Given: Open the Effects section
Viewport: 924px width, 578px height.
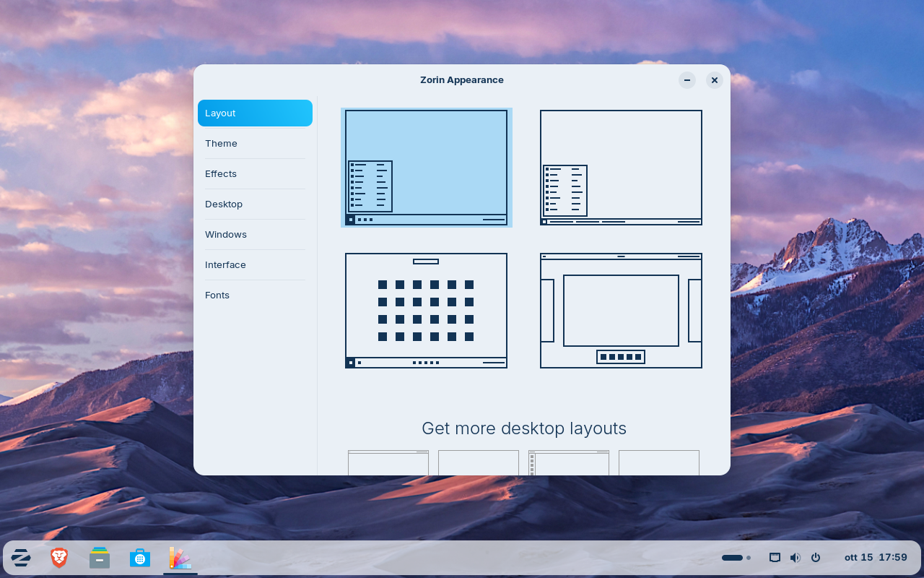Looking at the screenshot, I should pyautogui.click(x=255, y=174).
